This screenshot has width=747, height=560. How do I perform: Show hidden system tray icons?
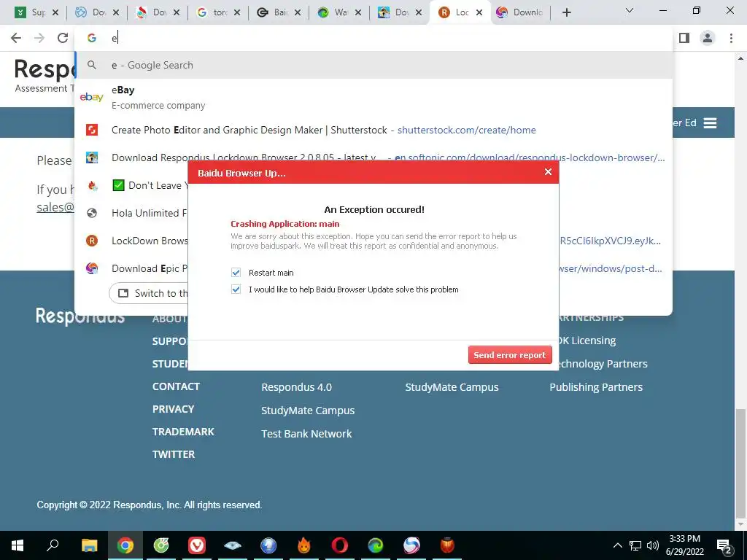point(617,545)
